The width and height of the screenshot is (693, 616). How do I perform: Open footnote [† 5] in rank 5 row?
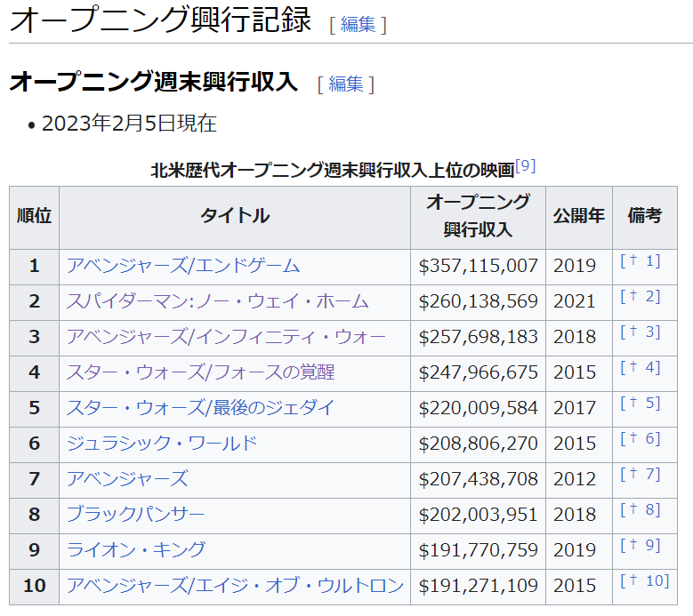(x=641, y=404)
